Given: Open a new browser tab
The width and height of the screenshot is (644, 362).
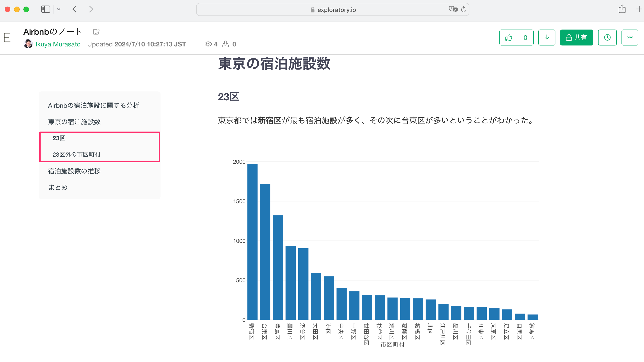Looking at the screenshot, I should point(639,9).
